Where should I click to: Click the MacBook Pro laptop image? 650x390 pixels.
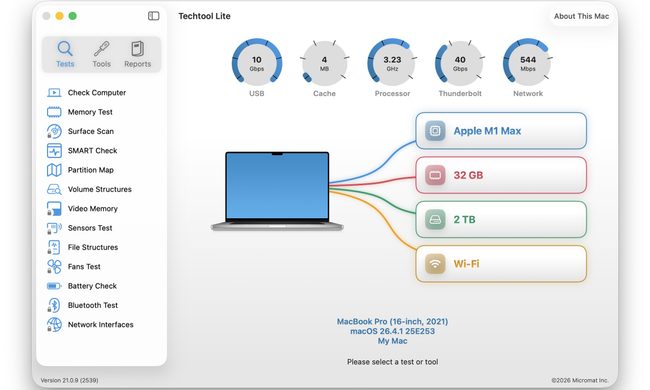[277, 191]
